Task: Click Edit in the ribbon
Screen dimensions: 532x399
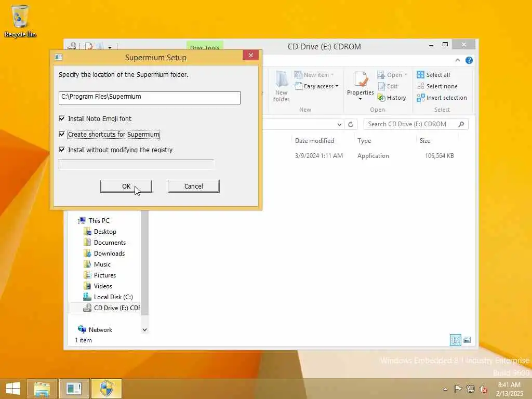Action: click(x=388, y=86)
